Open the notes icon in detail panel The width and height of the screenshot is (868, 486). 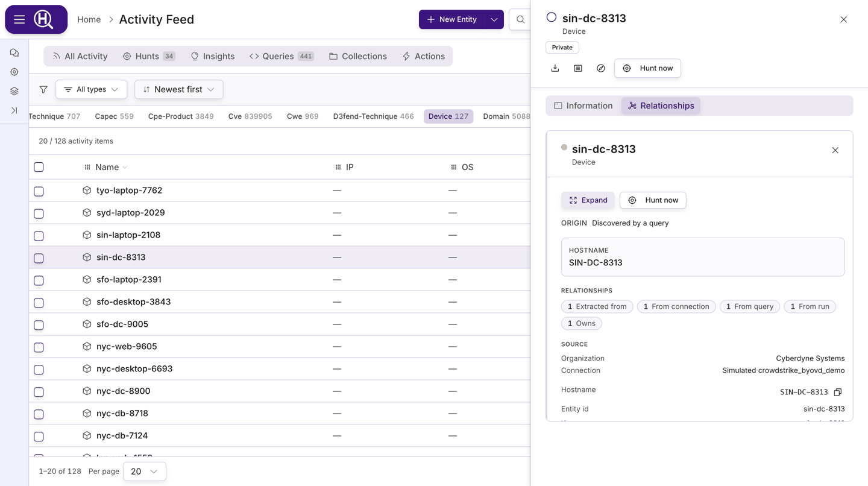(x=578, y=68)
